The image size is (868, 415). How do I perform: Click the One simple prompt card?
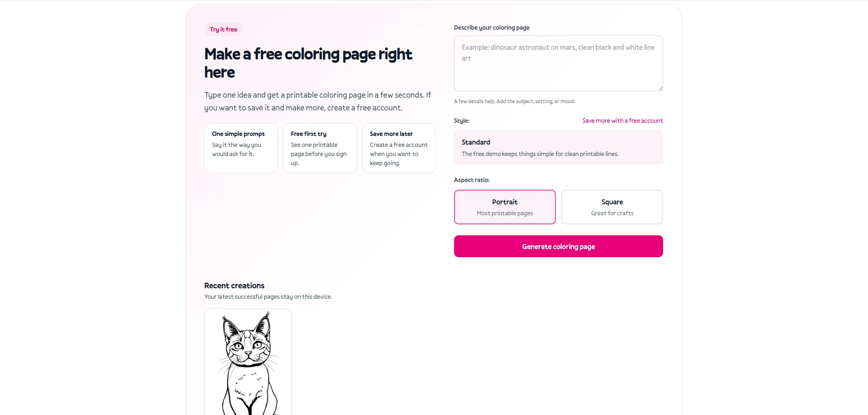[x=241, y=148]
